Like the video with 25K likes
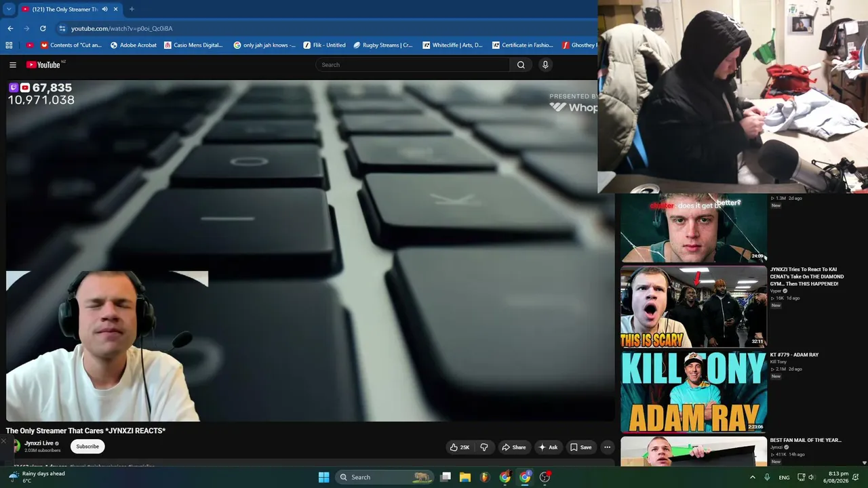 pos(460,447)
